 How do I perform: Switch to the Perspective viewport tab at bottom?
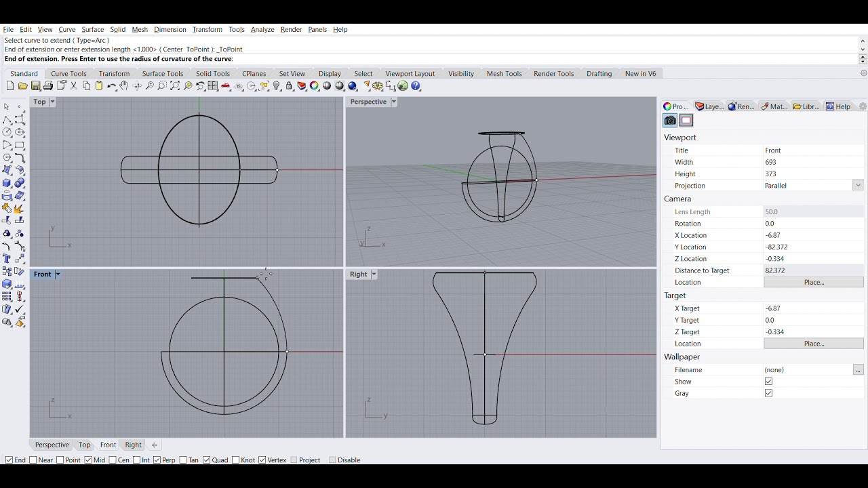(x=52, y=445)
